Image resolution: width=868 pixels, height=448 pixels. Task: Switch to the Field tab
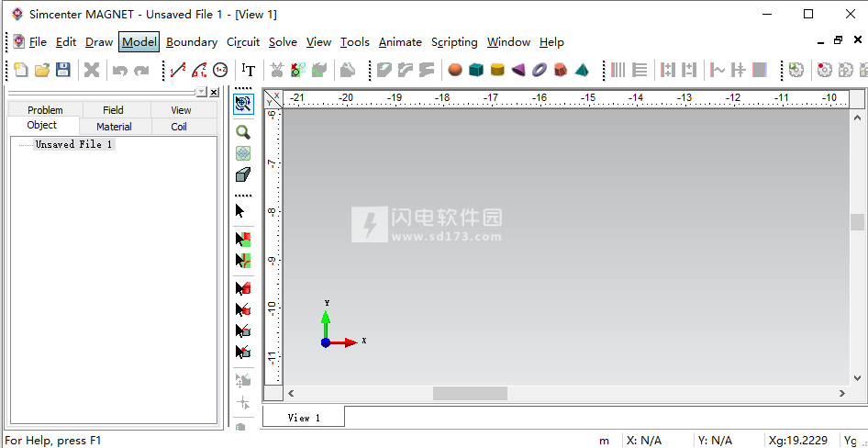(x=113, y=110)
